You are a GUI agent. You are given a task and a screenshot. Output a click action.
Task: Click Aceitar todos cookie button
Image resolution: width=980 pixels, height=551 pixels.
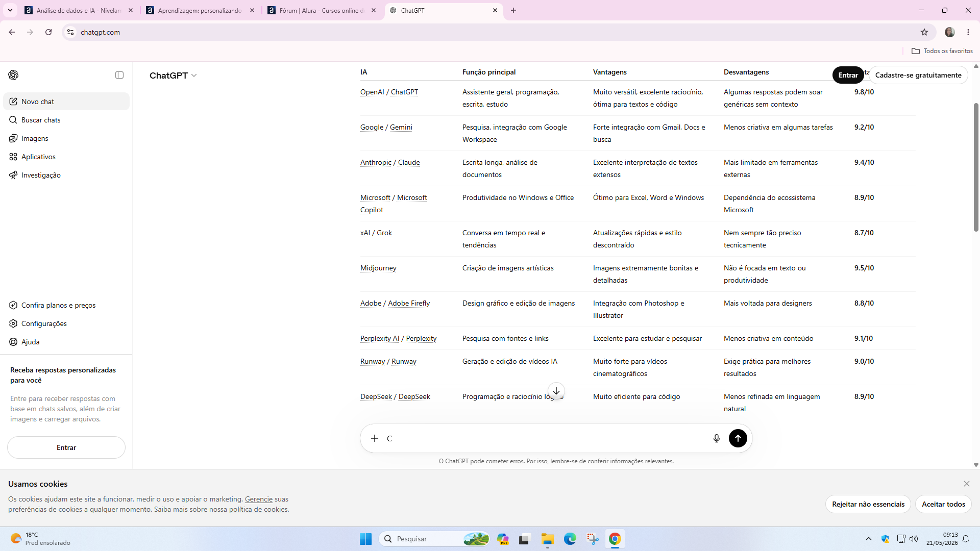pos(943,504)
